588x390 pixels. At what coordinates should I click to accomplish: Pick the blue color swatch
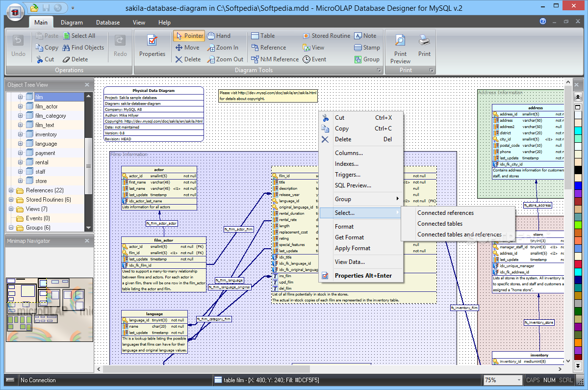(x=578, y=186)
